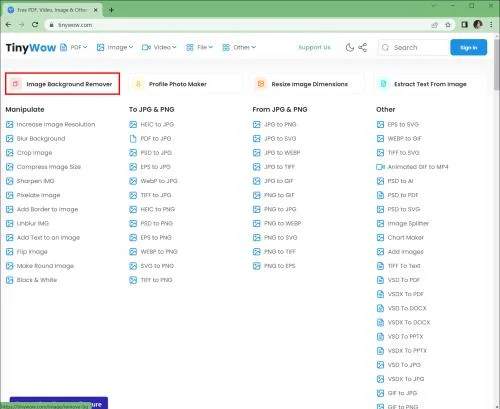Open the Support Us link
Screen dimensions: 500x409
[314, 47]
